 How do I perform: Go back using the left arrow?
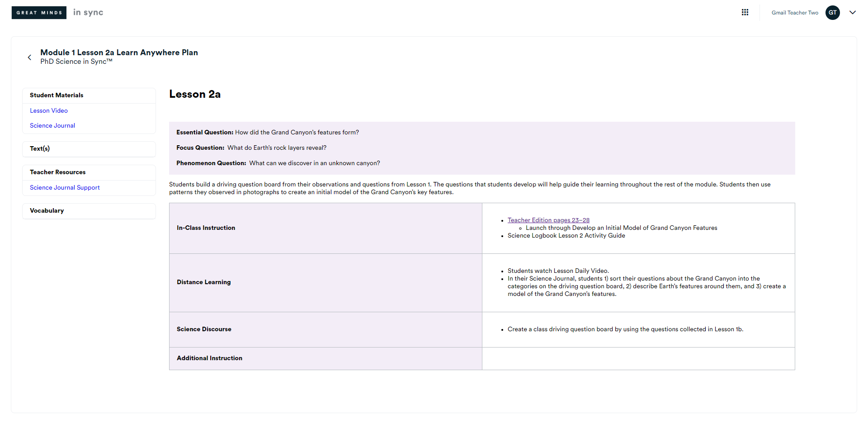[x=29, y=57]
